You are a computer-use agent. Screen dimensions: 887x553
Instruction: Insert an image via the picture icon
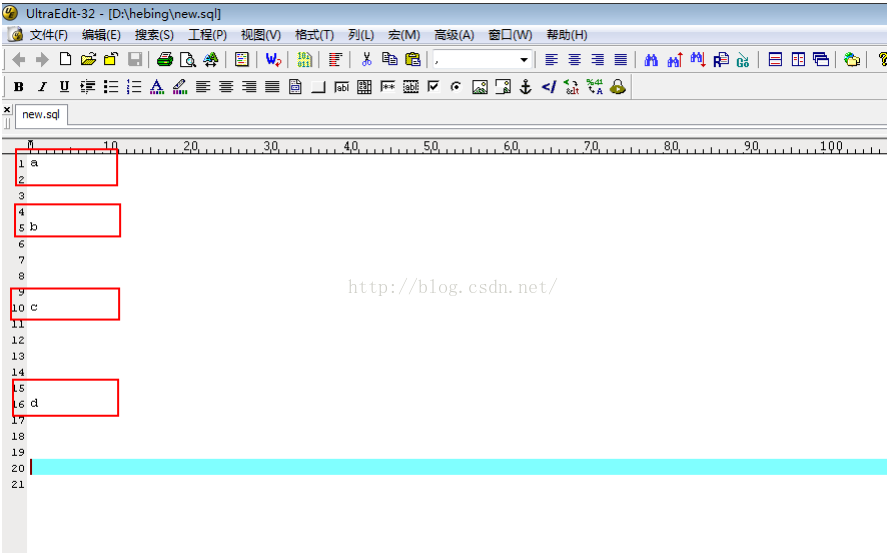pyautogui.click(x=480, y=87)
